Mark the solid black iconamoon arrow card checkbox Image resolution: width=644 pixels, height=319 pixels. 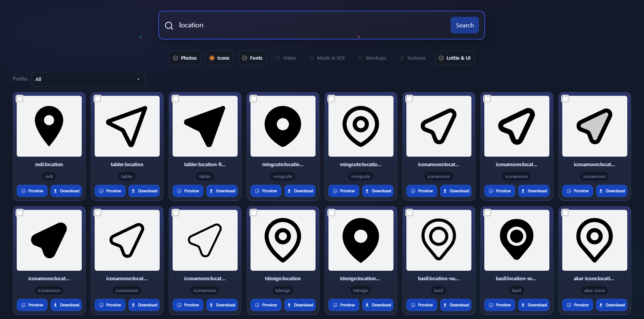pos(20,213)
